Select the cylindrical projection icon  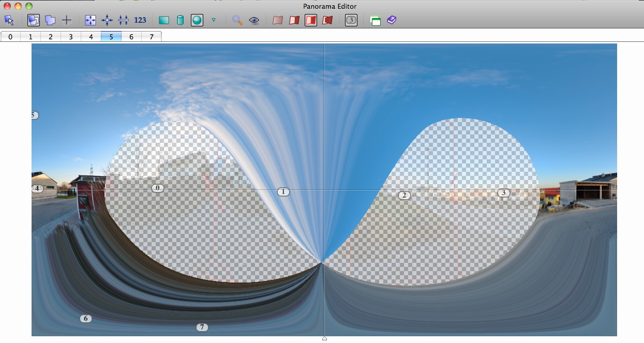(180, 20)
